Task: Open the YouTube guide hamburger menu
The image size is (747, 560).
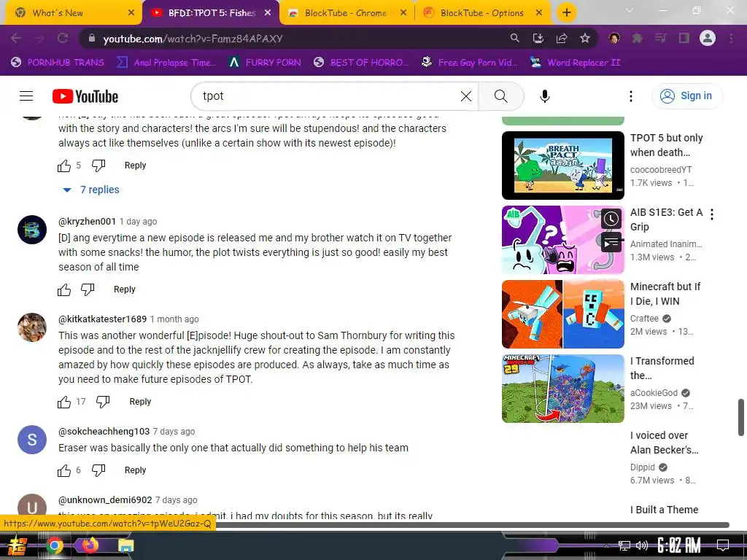Action: [26, 96]
